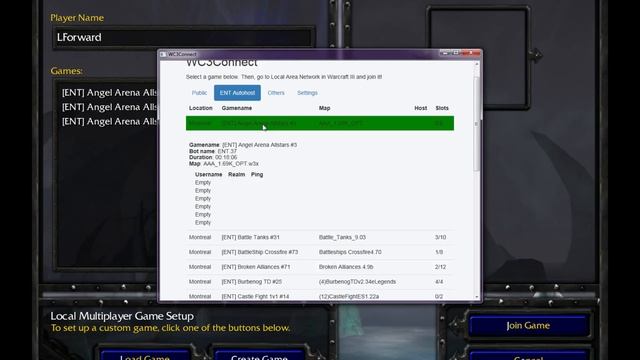
Task: Select the Burbenog TD #25 game
Action: pos(320,282)
